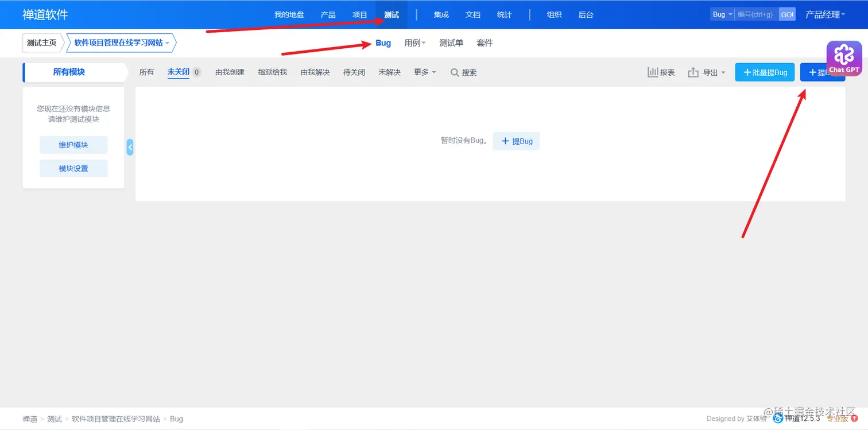Open the 产品 top menu
This screenshot has height=430, width=868.
pyautogui.click(x=328, y=14)
